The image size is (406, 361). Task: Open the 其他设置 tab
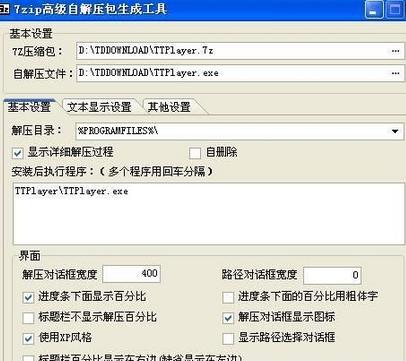(169, 107)
